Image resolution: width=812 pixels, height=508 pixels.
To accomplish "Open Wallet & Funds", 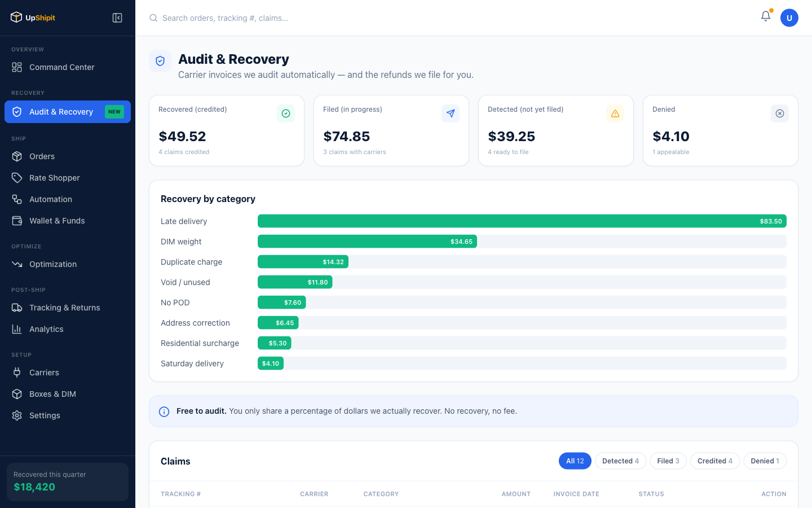I will [x=68, y=221].
